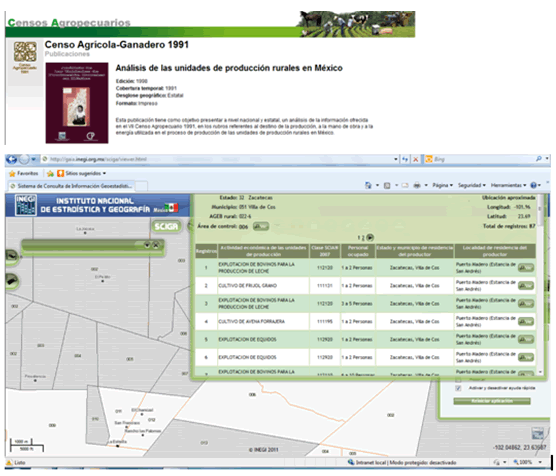Click the search magnifier icon in browser

[539, 159]
